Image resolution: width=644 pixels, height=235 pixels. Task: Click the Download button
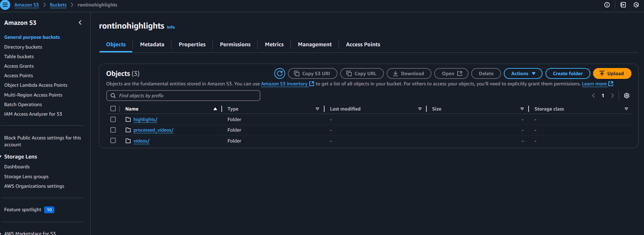[409, 73]
